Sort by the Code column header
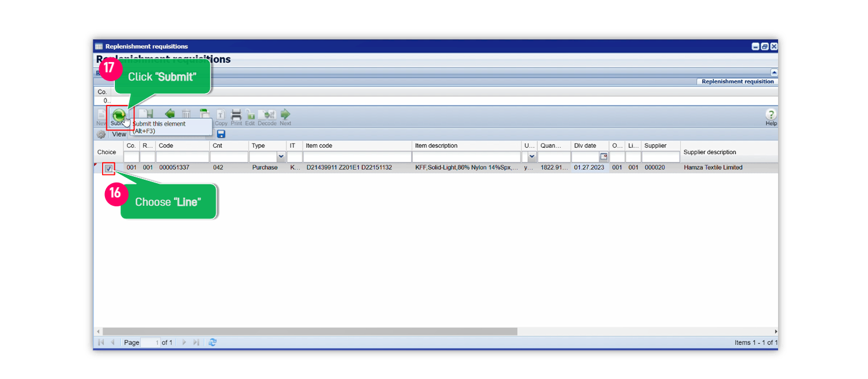Viewport: 868px width, 379px height. click(x=183, y=145)
